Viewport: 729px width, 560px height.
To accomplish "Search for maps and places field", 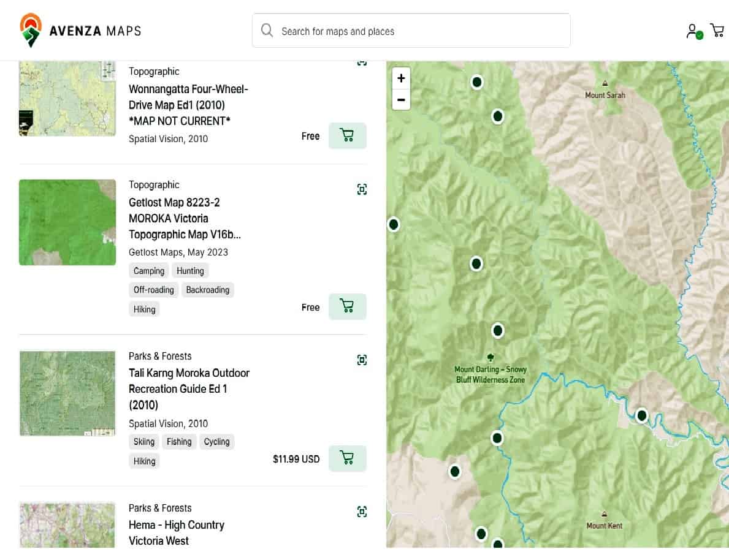I will pos(411,31).
